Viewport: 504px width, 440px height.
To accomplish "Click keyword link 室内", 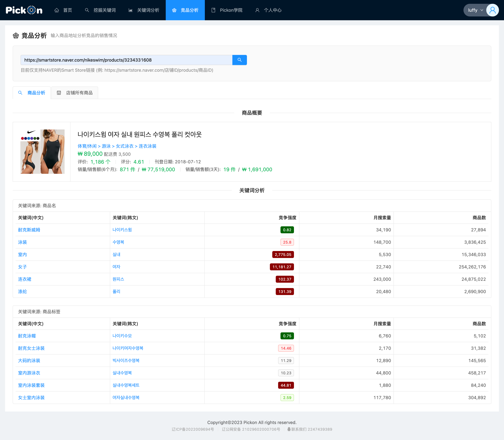I will [x=22, y=255].
